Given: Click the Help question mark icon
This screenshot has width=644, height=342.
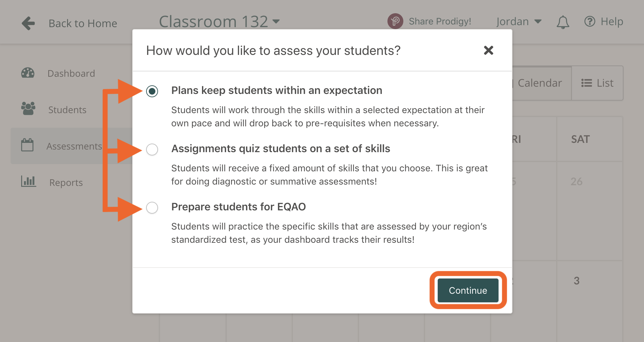Looking at the screenshot, I should (x=589, y=21).
